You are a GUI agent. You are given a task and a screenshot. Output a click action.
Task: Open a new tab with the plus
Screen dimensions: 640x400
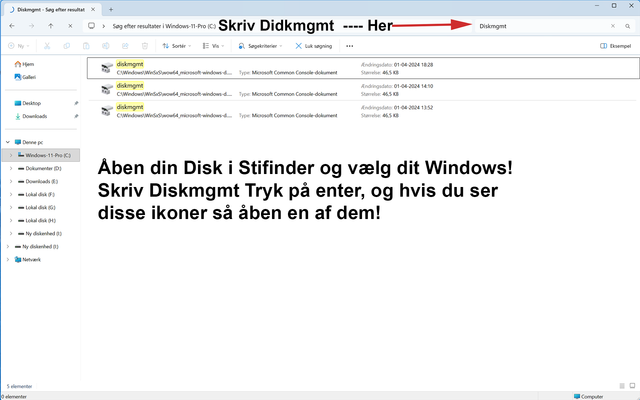[x=111, y=9]
